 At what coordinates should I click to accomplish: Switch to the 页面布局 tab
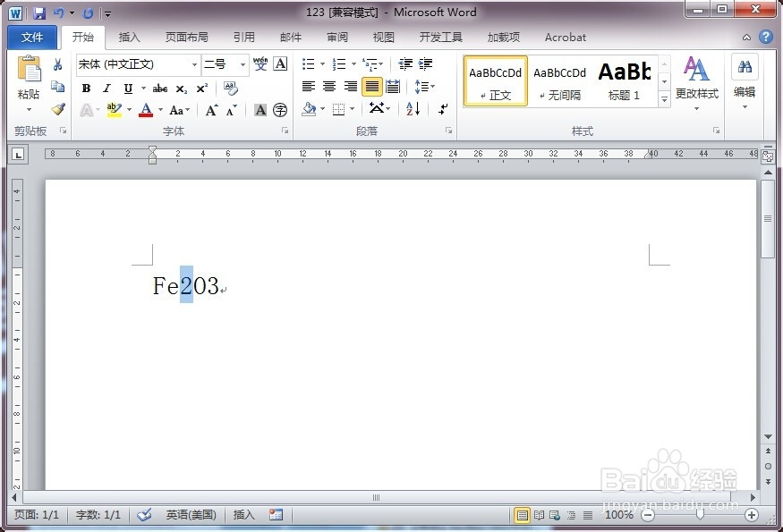point(186,37)
